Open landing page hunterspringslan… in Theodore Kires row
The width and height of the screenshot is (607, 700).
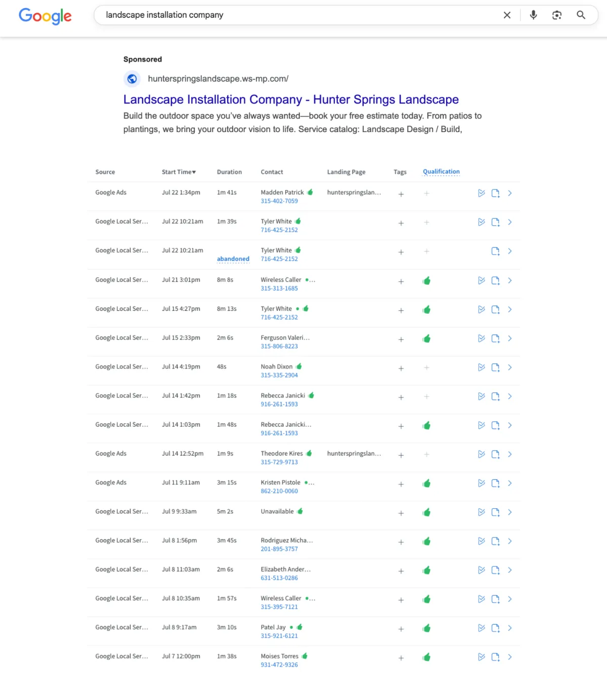(x=354, y=454)
